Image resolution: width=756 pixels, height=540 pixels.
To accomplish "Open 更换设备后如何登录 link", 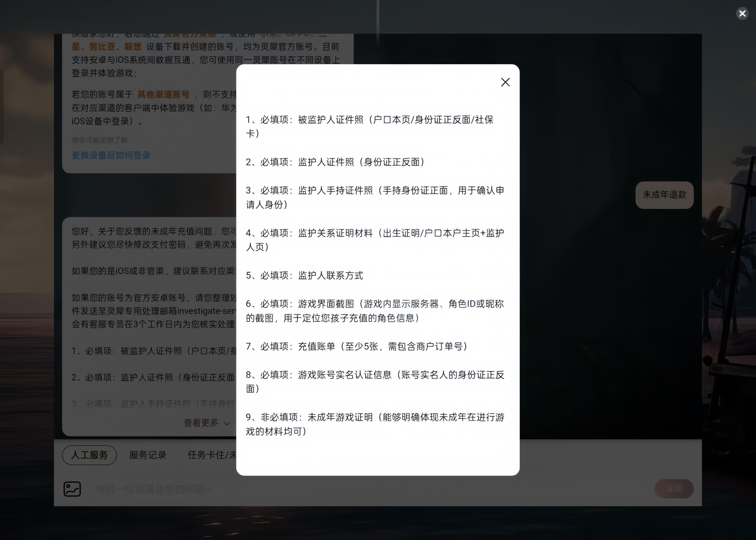I will point(111,155).
